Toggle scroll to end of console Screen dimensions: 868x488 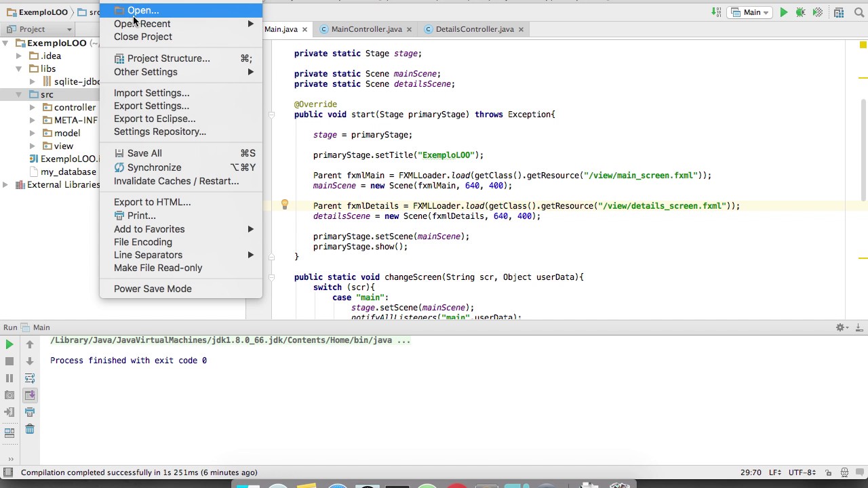[x=30, y=395]
